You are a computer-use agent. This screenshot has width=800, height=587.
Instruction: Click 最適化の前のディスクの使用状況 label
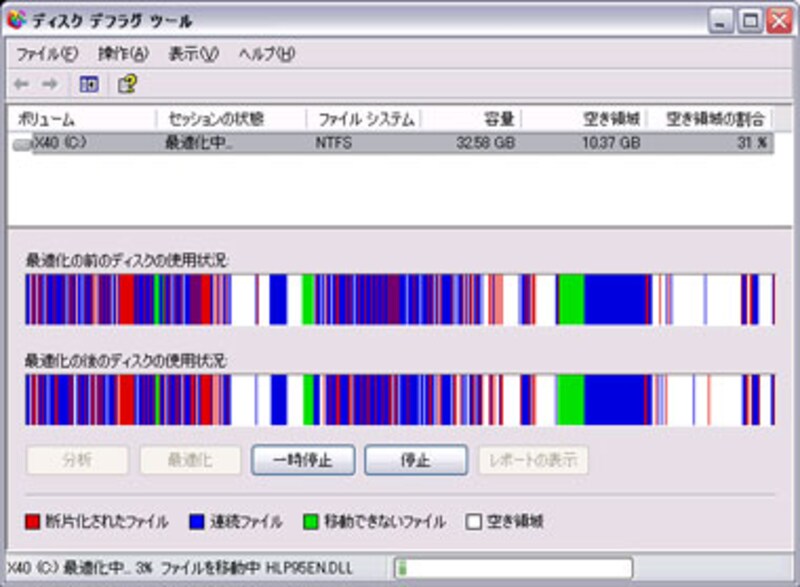[127, 260]
